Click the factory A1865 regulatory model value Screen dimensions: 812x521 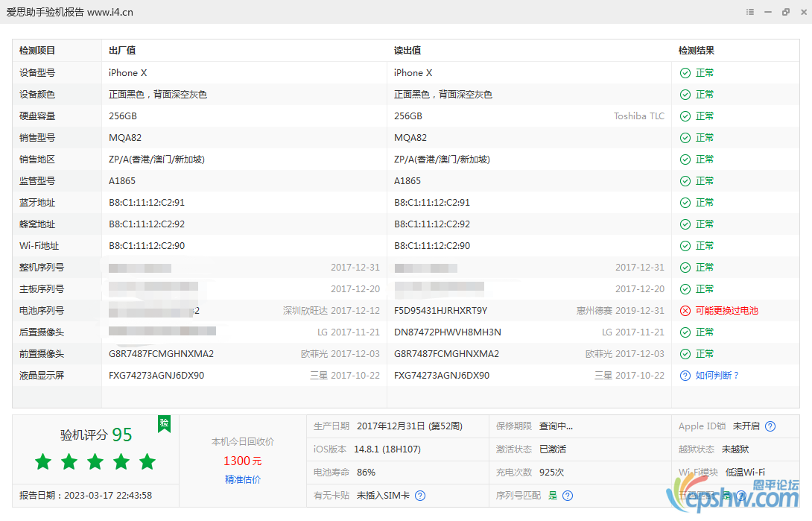pos(122,181)
